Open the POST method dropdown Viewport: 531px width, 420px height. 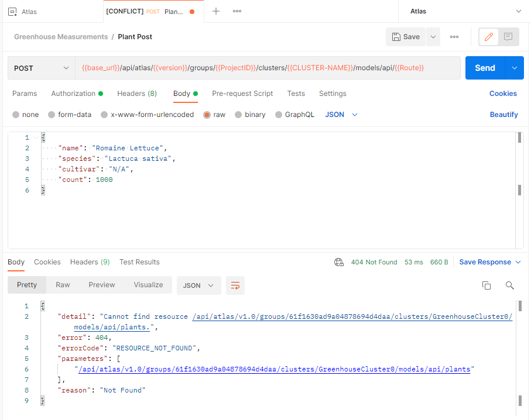click(41, 68)
